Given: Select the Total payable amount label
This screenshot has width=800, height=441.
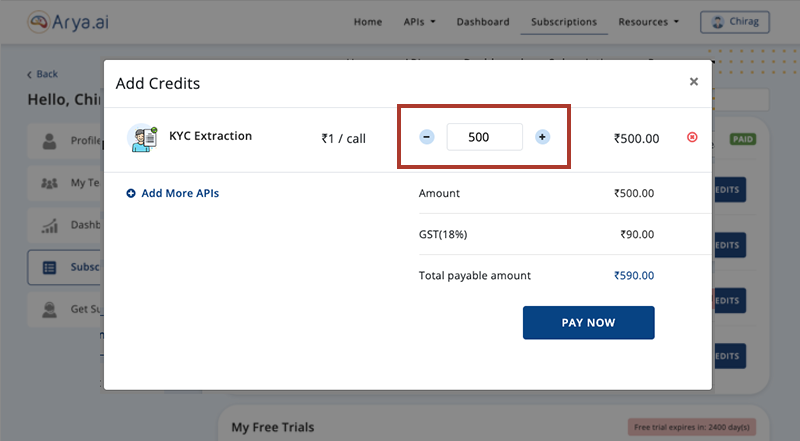Looking at the screenshot, I should coord(474,276).
